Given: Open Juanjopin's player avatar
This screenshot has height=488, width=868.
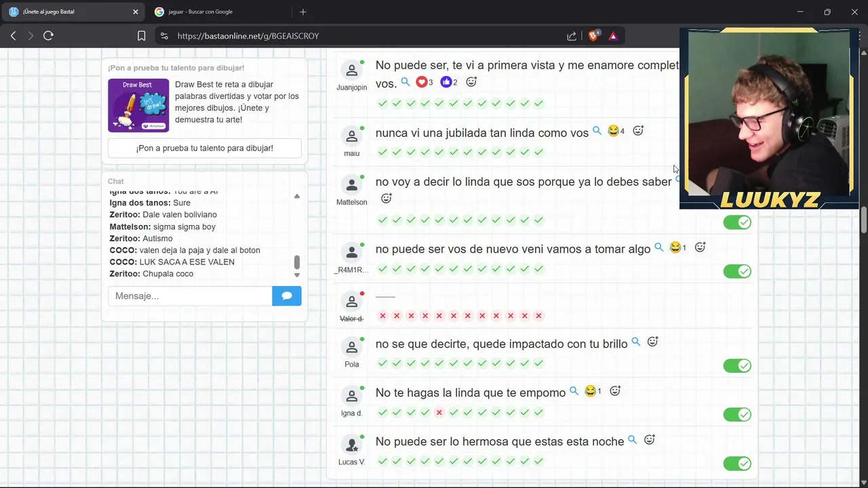Looking at the screenshot, I should (351, 70).
